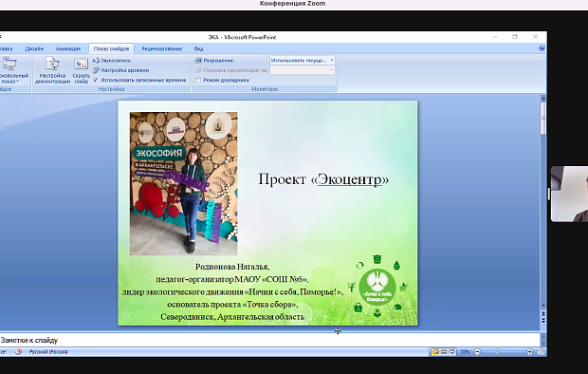Click the line основатель проекта «Точка сбора»
The image size is (588, 374).
click(x=232, y=304)
